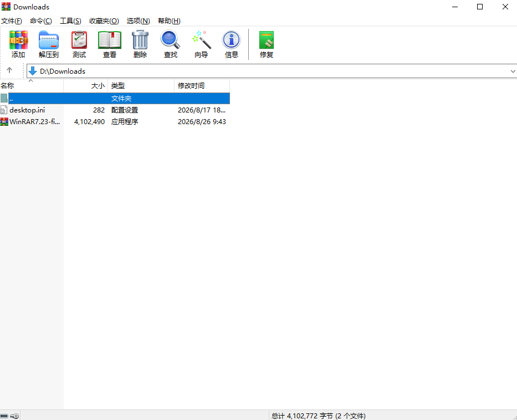Open the 收藏夹(O) menu
This screenshot has width=517, height=420.
[x=104, y=21]
